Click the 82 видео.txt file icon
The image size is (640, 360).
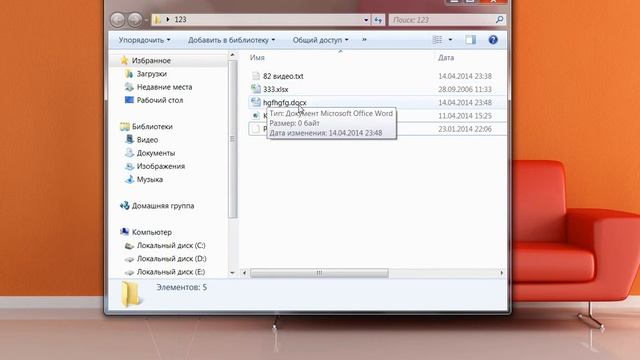(x=256, y=76)
